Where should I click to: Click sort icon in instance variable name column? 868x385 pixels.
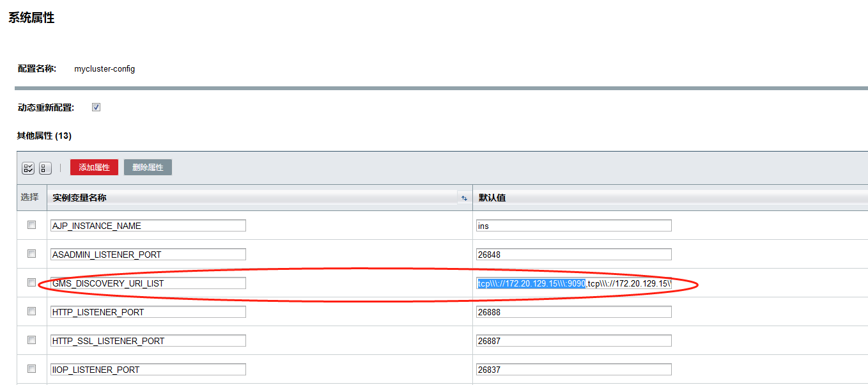click(464, 198)
